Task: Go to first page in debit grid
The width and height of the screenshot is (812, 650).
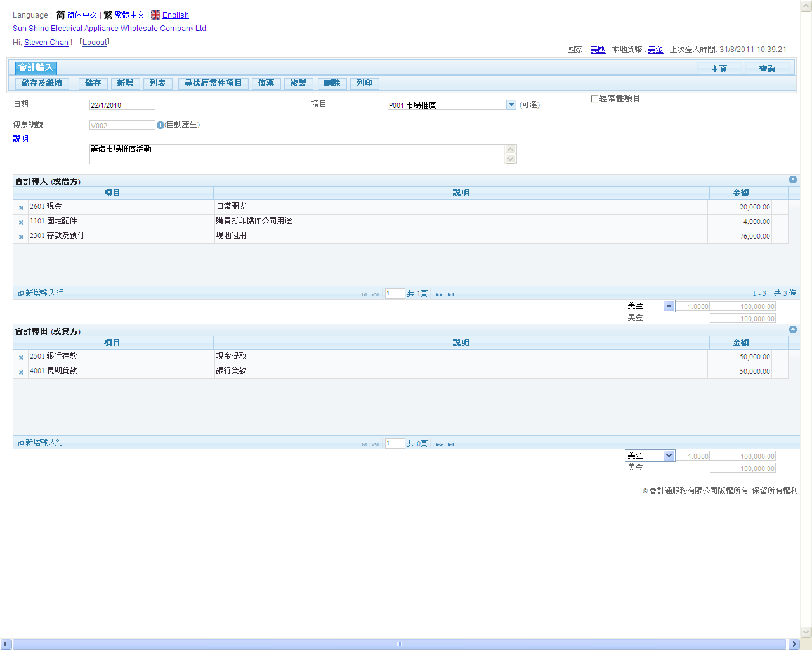Action: click(x=364, y=295)
